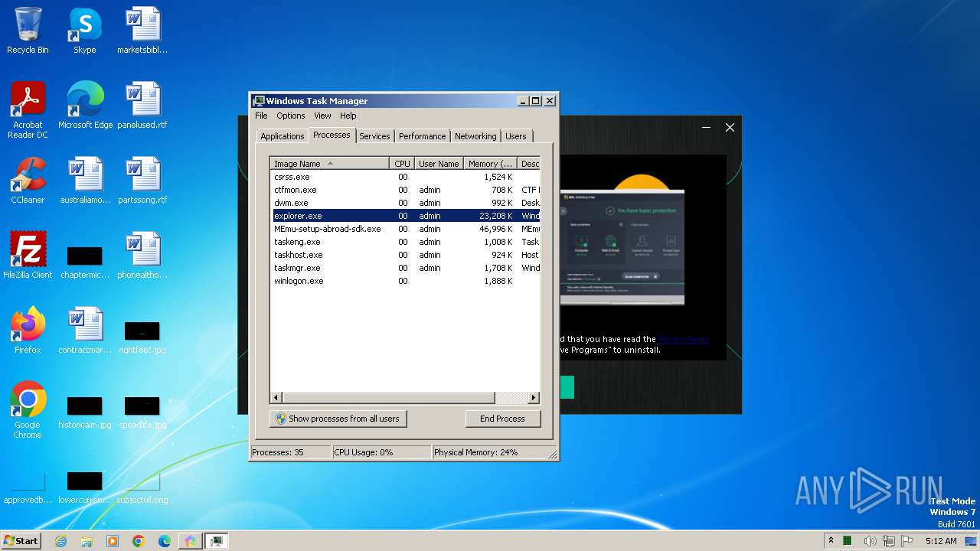Open partssong.rtf document icon
The height and width of the screenshot is (551, 980).
(142, 181)
